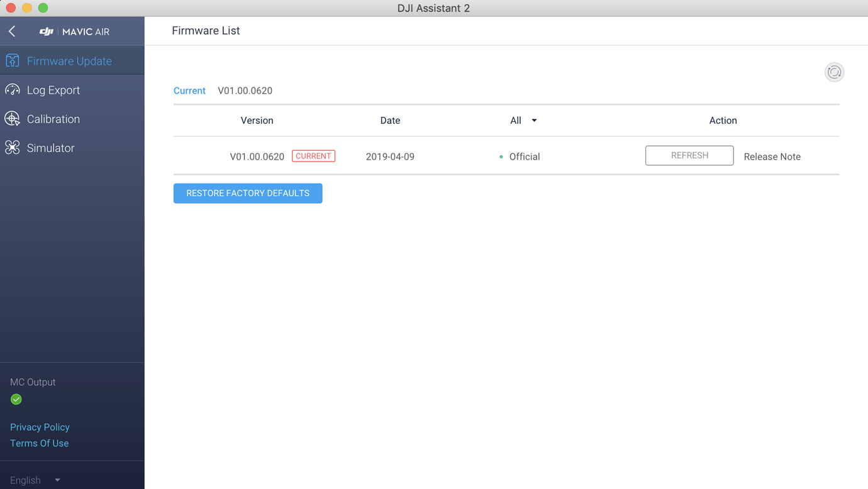868x489 pixels.
Task: Click the Version column header
Action: pos(257,121)
